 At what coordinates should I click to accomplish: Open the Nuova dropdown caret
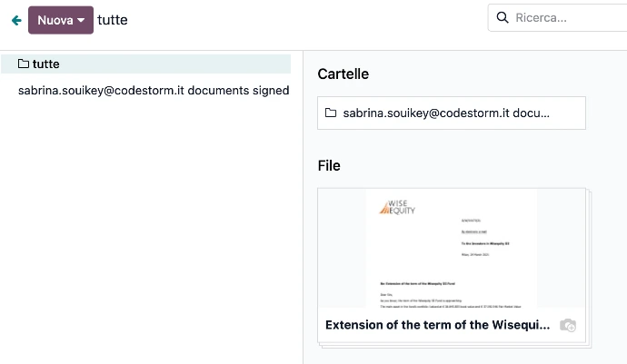(x=82, y=20)
